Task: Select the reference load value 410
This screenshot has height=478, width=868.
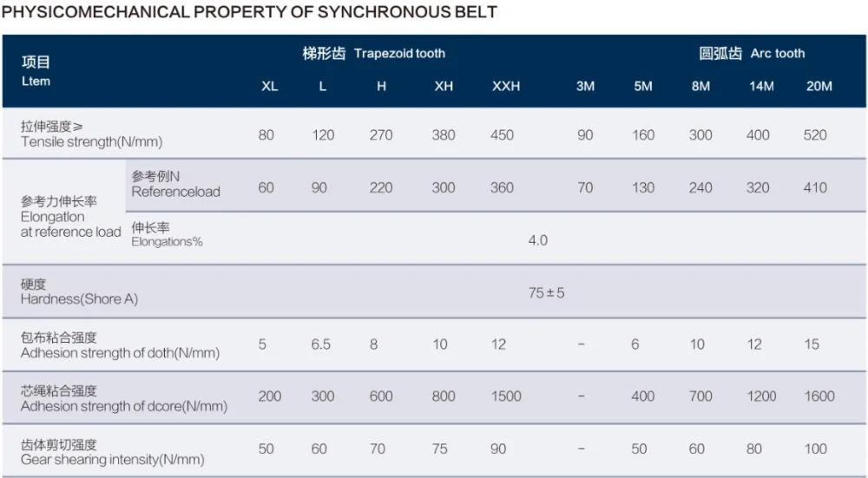Action: (x=815, y=187)
